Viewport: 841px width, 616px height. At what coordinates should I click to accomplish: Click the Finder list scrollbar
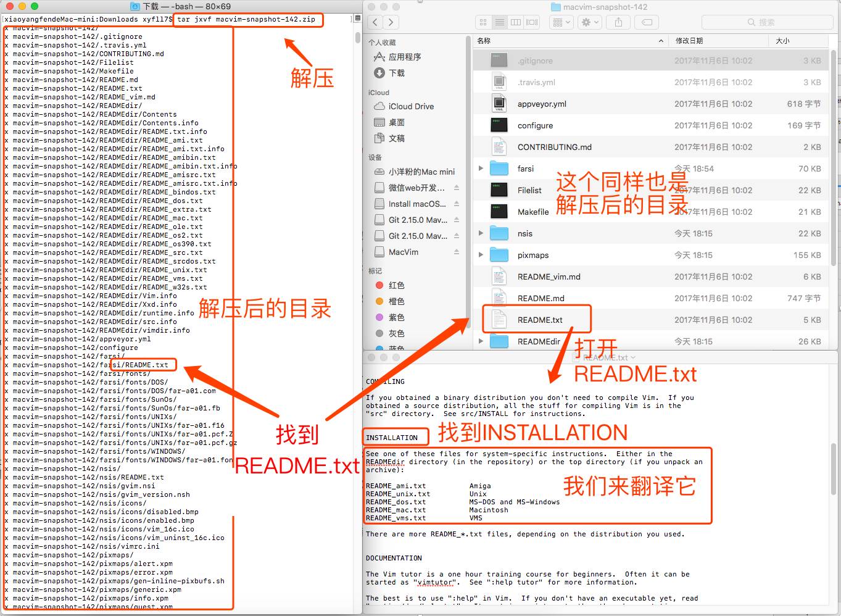[x=834, y=157]
